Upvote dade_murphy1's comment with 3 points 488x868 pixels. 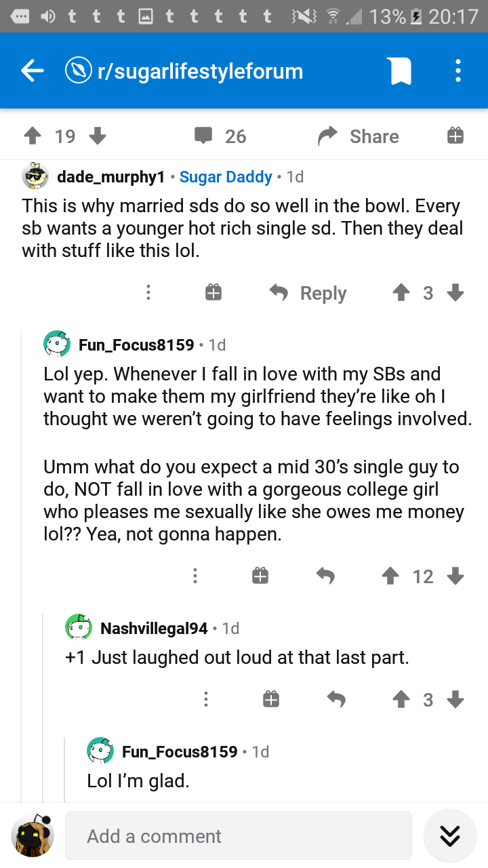[401, 292]
